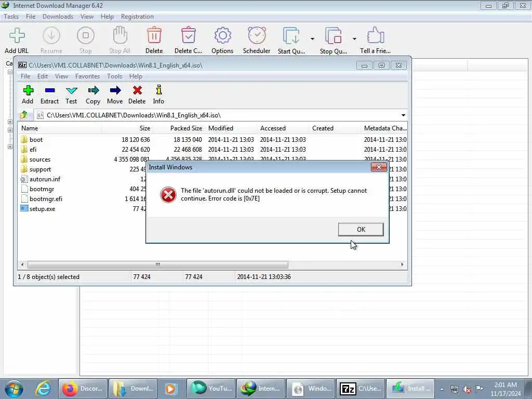Sort 7-Zip list by Modified column
Image resolution: width=532 pixels, height=399 pixels.
[231, 128]
